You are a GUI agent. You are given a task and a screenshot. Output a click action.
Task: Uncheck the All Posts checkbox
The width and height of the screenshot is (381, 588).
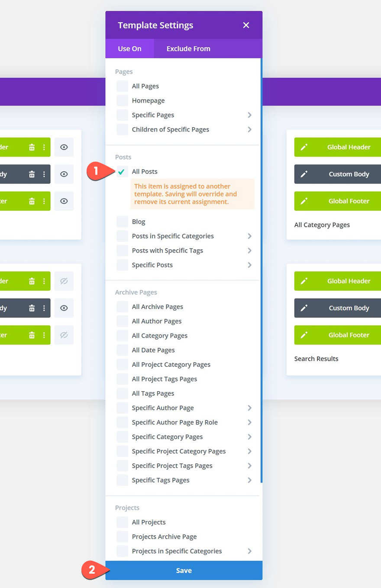click(122, 171)
